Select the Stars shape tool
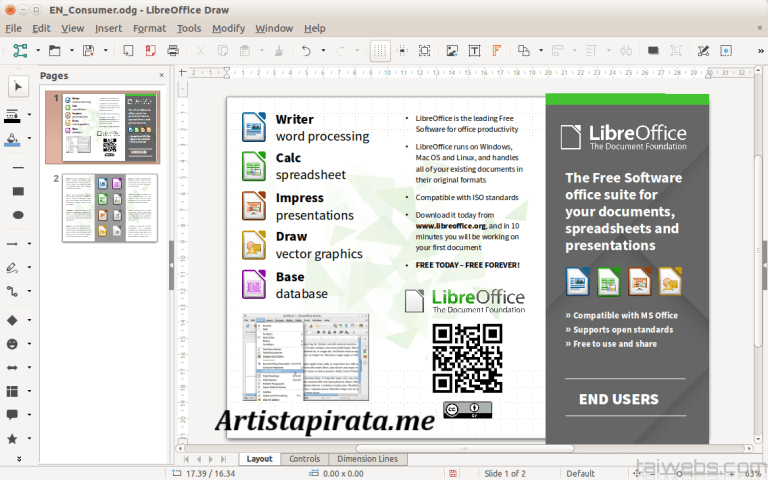The height and width of the screenshot is (480, 768). (x=12, y=438)
